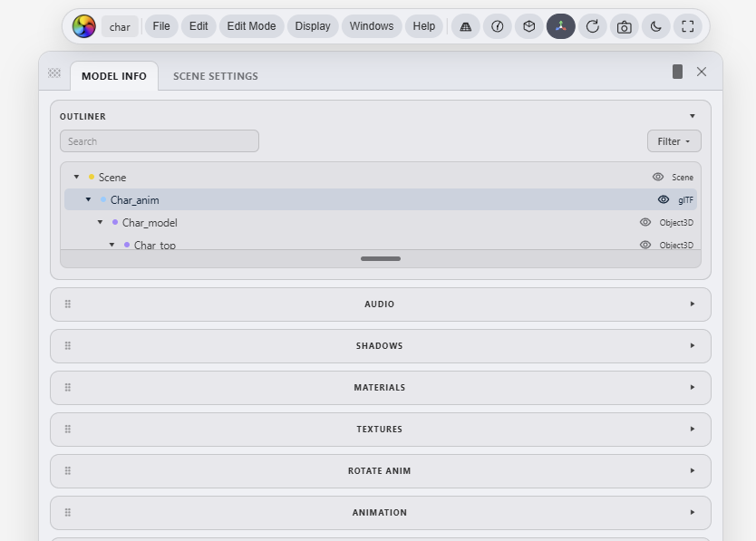
Task: Click the panel drag-grip icon beside Model Info
Action: coord(54,72)
